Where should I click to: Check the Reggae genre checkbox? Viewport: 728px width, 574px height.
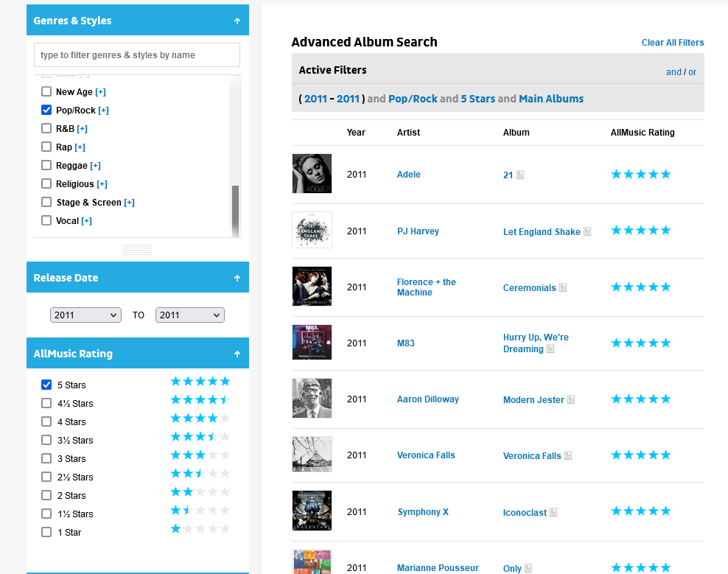[x=46, y=166]
